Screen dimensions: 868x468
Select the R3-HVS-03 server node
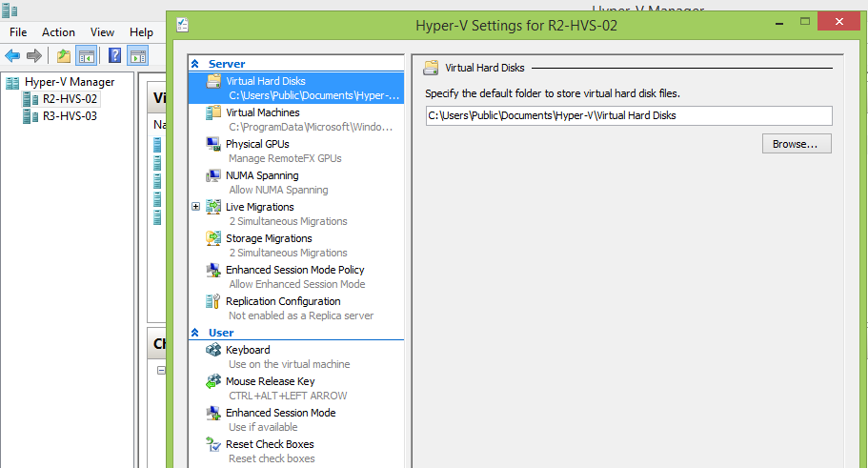coord(70,116)
